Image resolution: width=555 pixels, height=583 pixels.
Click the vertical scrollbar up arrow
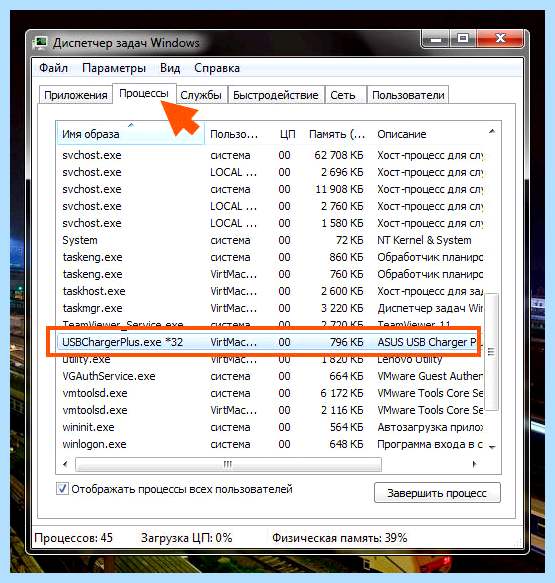pyautogui.click(x=492, y=132)
